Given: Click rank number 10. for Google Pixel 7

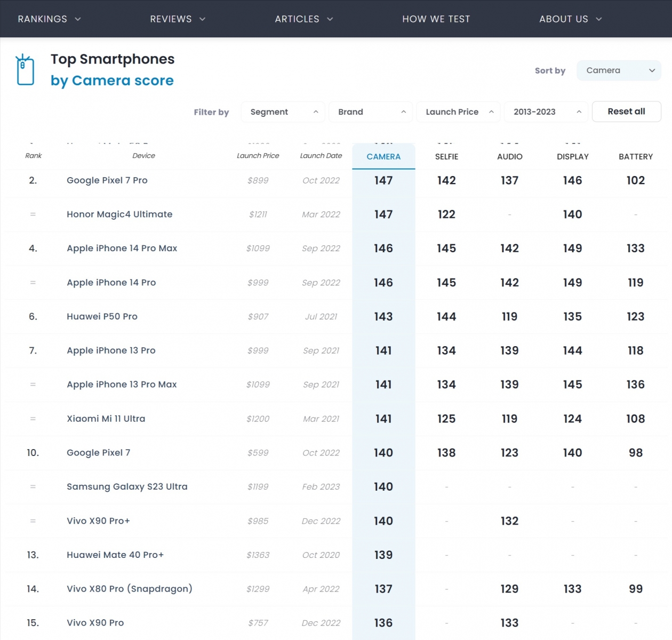Looking at the screenshot, I should coord(33,453).
